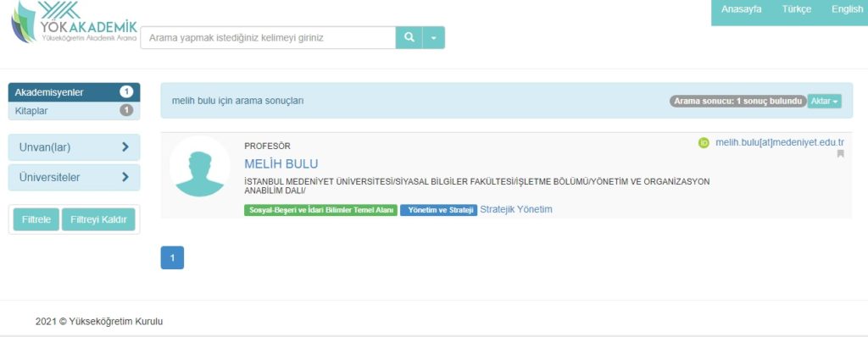Open the Aktar export dropdown

[825, 102]
